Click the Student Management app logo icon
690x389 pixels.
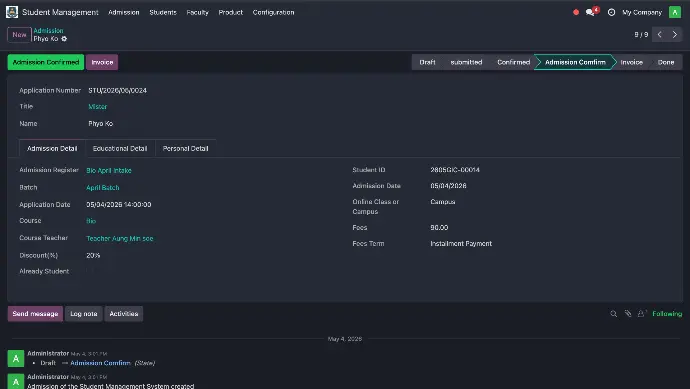[x=12, y=12]
